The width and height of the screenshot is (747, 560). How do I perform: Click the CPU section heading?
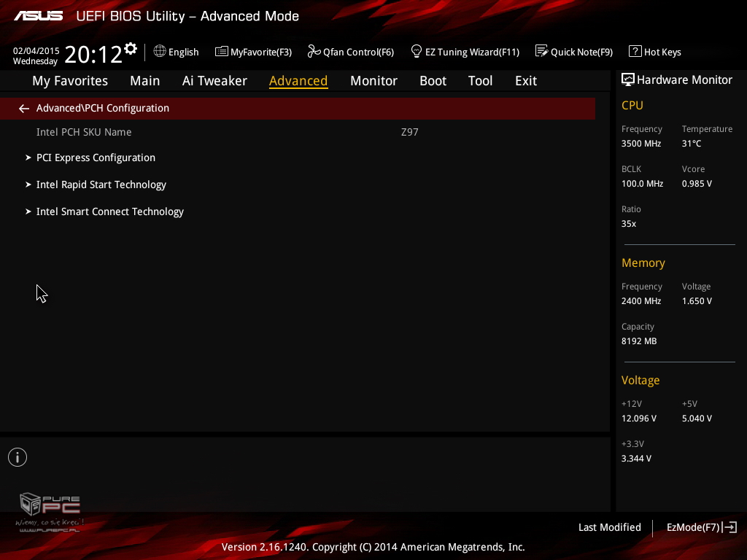(x=632, y=105)
